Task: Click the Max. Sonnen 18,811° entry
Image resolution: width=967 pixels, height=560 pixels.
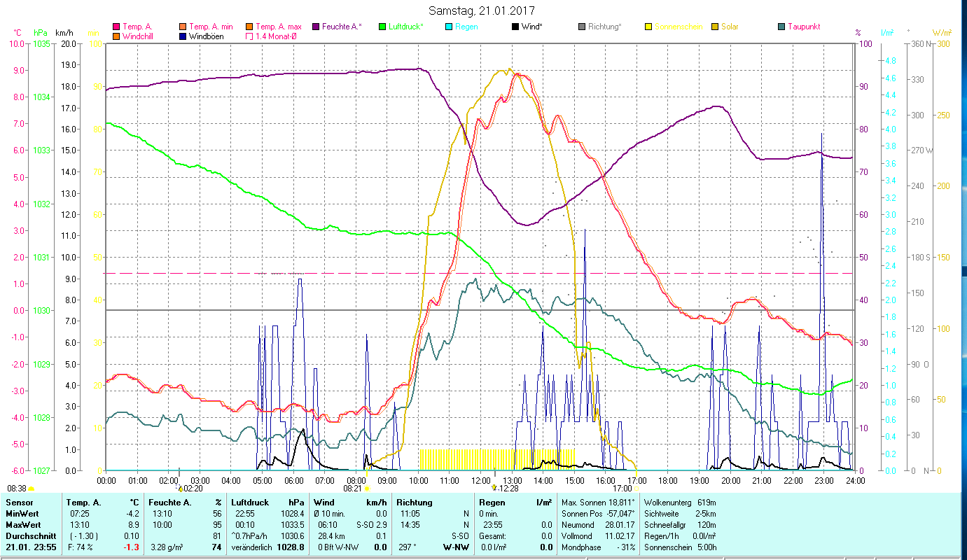Action: (598, 503)
